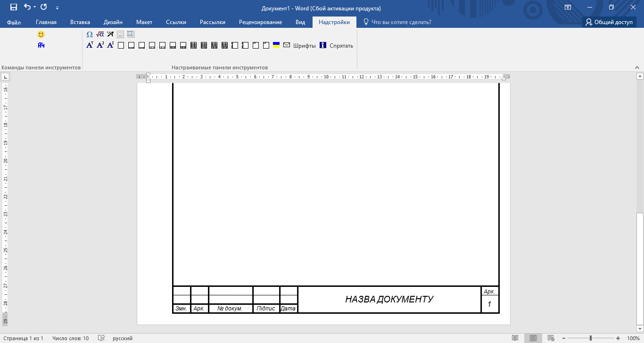Open the square-root formula editor icon
The width and height of the screenshot is (644, 343).
tap(100, 34)
